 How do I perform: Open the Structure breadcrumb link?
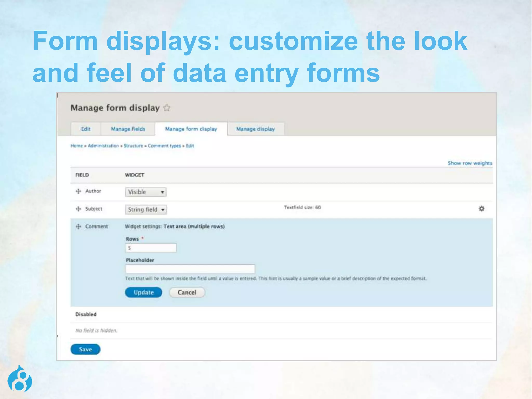coord(133,146)
